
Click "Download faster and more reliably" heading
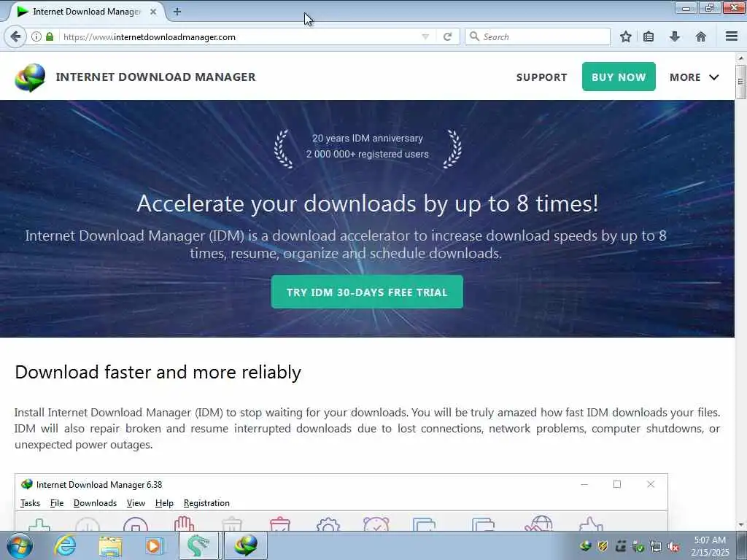[158, 372]
